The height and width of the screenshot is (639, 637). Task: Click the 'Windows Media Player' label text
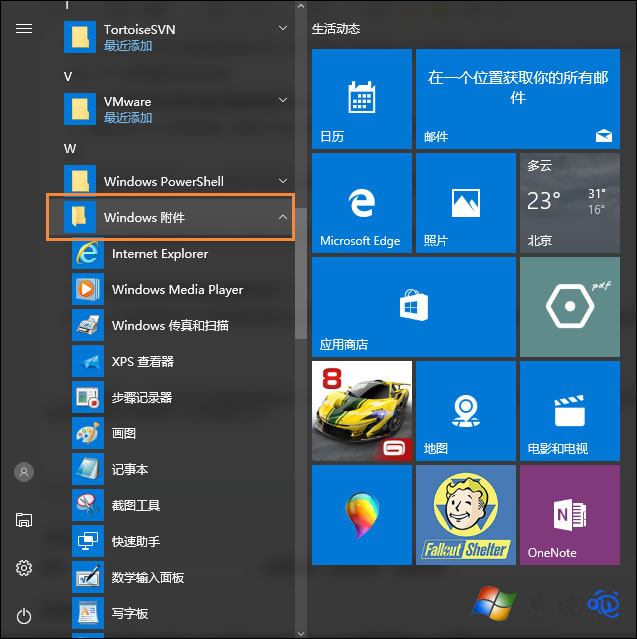177,290
